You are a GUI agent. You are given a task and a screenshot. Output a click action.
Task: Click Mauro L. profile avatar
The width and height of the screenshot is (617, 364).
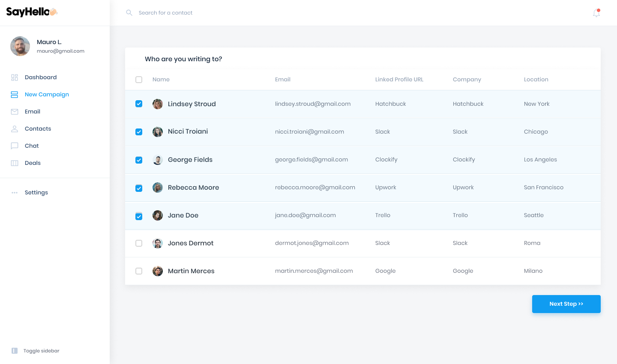pos(20,46)
